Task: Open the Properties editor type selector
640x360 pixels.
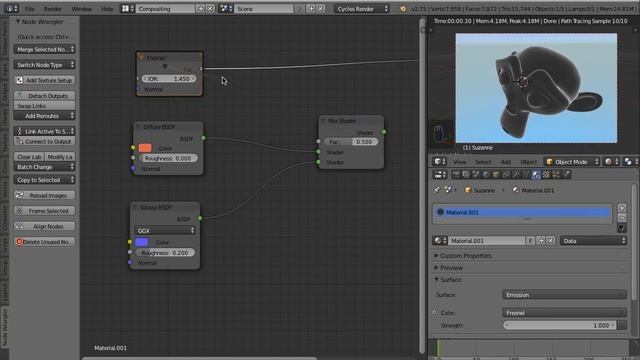Action: coord(440,175)
